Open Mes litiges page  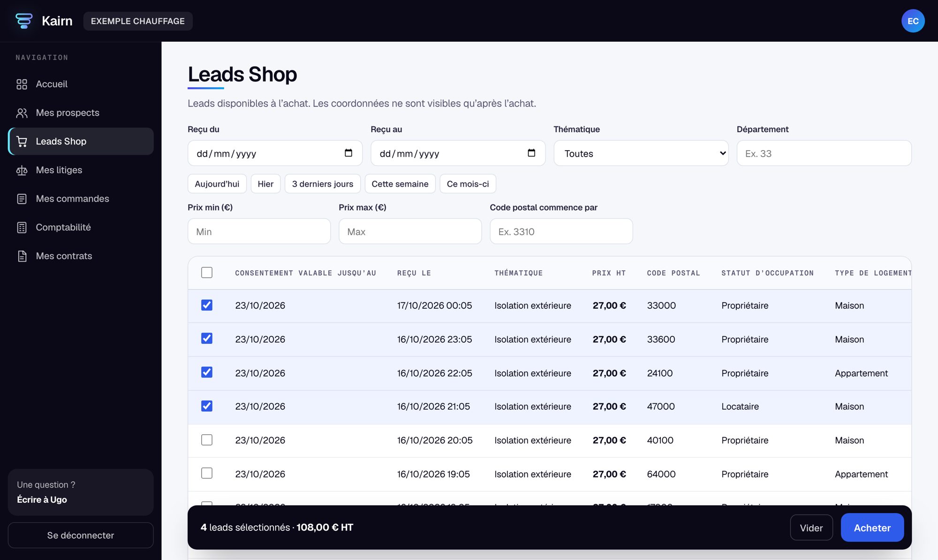(81, 170)
